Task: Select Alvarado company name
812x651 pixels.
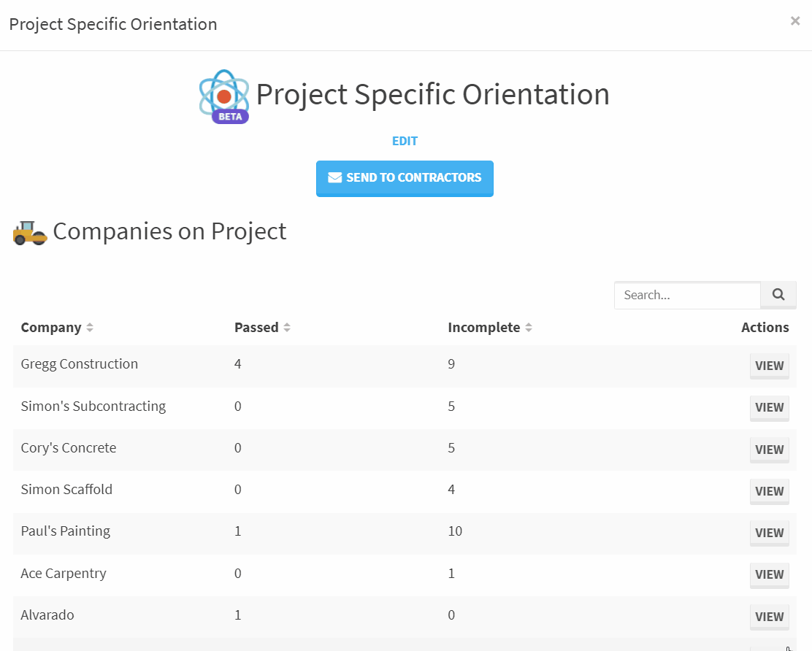Action: pos(47,615)
